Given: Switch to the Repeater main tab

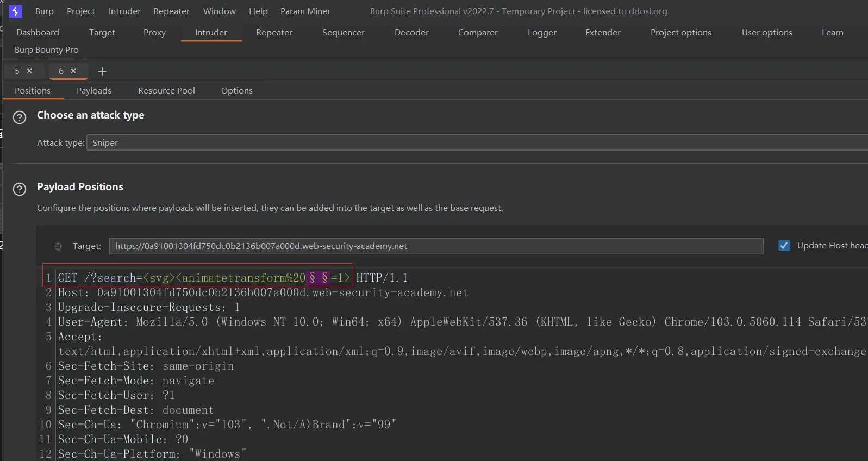Looking at the screenshot, I should pyautogui.click(x=274, y=32).
